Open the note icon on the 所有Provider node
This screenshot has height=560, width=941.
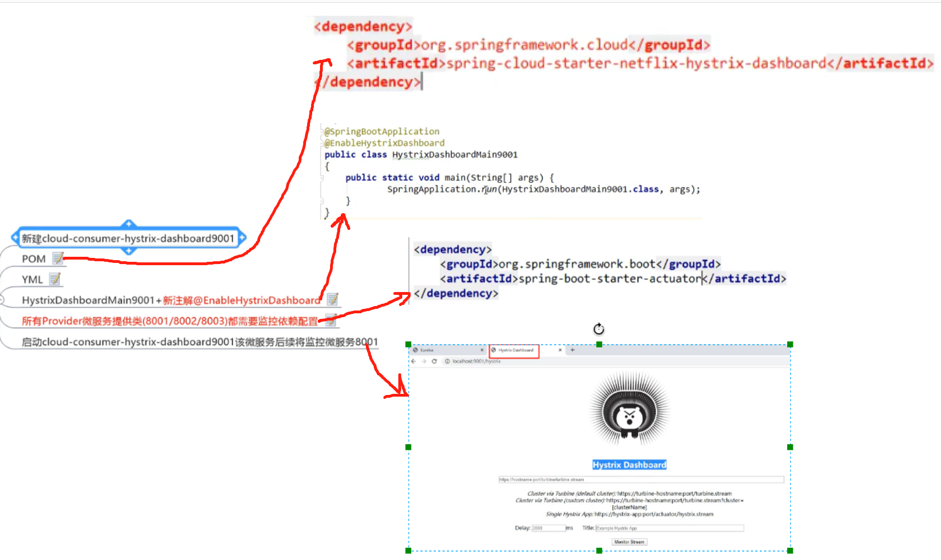(331, 320)
